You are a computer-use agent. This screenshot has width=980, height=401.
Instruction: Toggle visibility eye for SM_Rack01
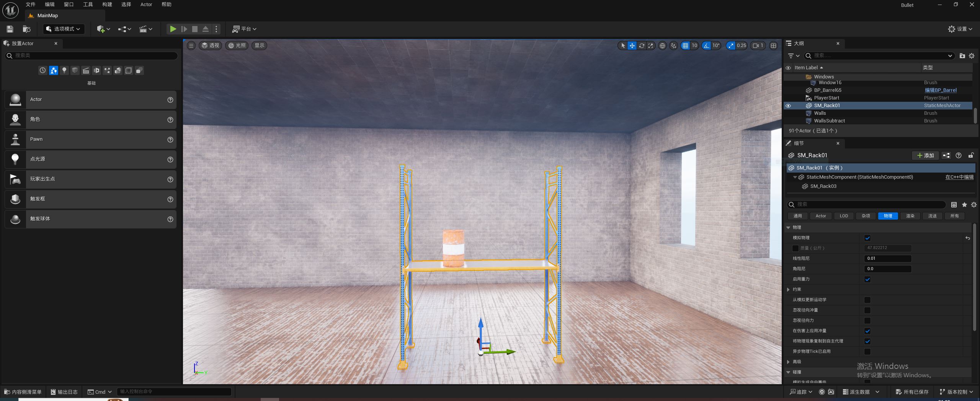click(788, 106)
